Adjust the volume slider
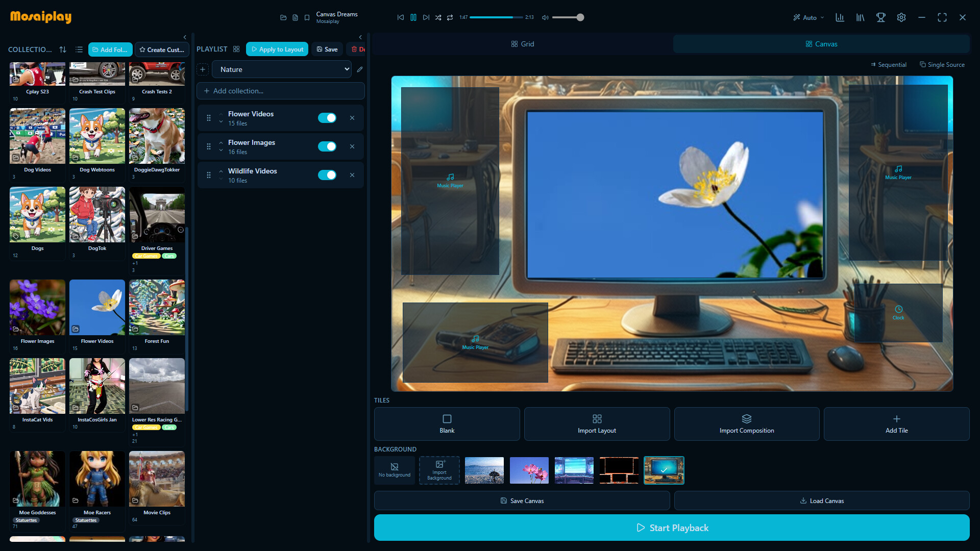This screenshot has height=551, width=980. coord(568,17)
